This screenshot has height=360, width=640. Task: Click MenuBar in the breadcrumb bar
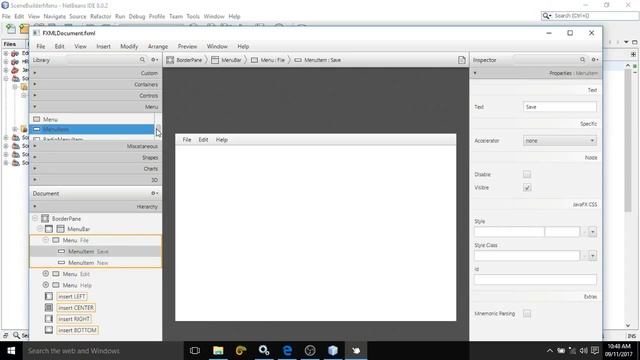227,60
